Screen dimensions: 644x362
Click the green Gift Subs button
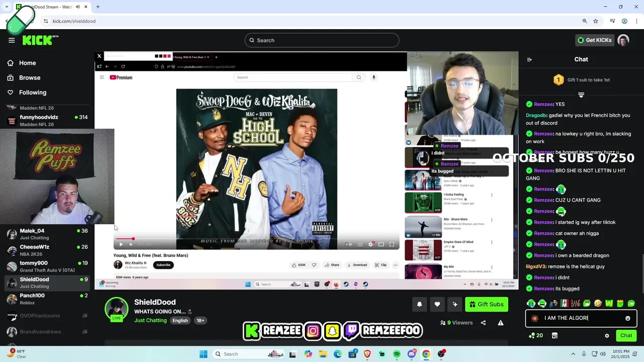[487, 304]
